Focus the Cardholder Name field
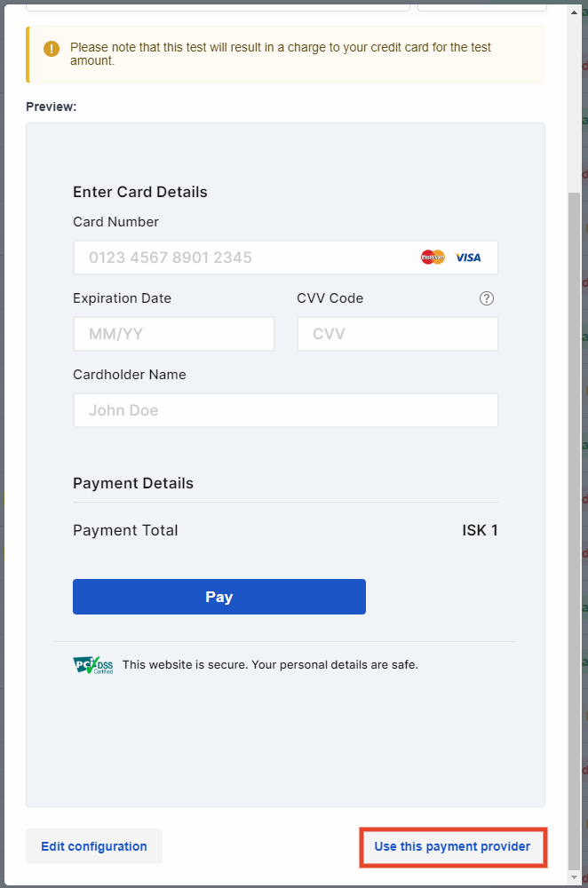The height and width of the screenshot is (888, 588). (x=285, y=410)
